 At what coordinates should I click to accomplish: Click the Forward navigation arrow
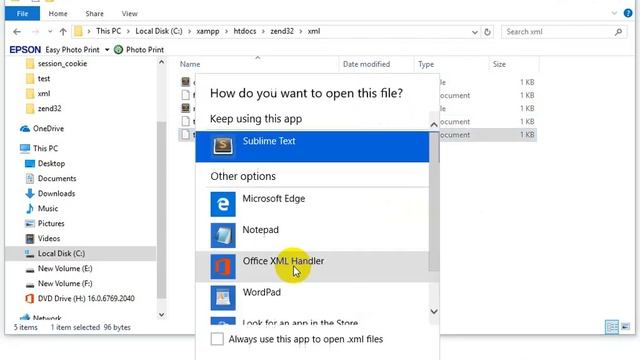pyautogui.click(x=35, y=31)
